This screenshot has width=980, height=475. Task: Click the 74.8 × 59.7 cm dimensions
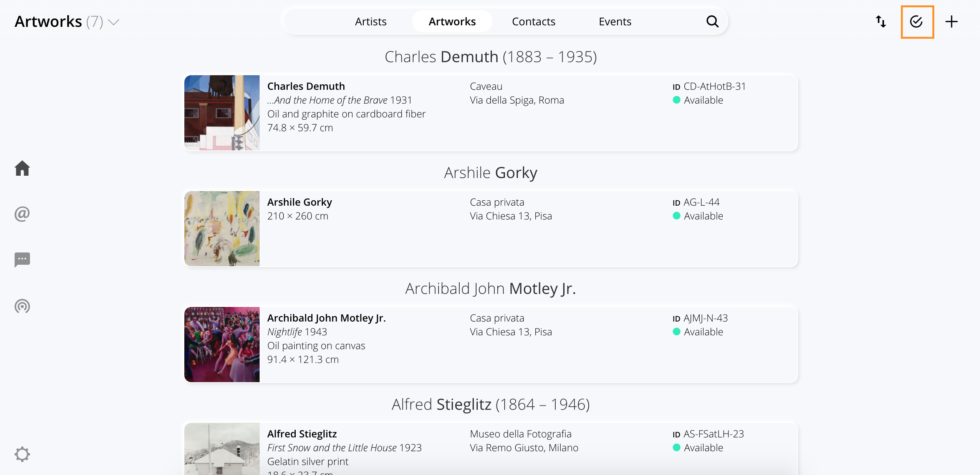pyautogui.click(x=300, y=128)
